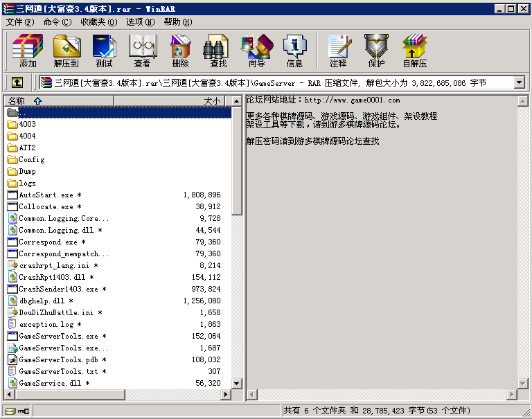Click the file list scroll down arrow
The width and height of the screenshot is (532, 419).
click(x=236, y=383)
